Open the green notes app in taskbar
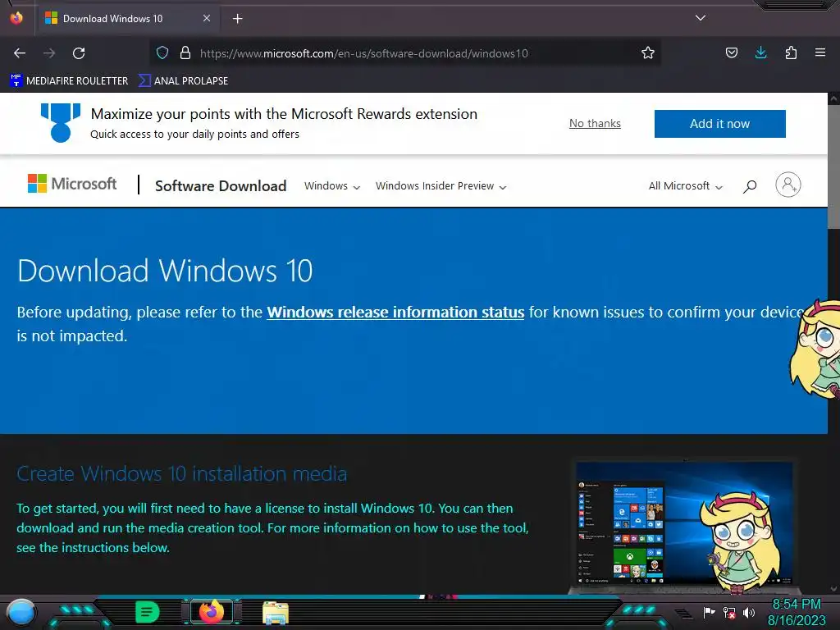The width and height of the screenshot is (840, 630). click(x=148, y=612)
